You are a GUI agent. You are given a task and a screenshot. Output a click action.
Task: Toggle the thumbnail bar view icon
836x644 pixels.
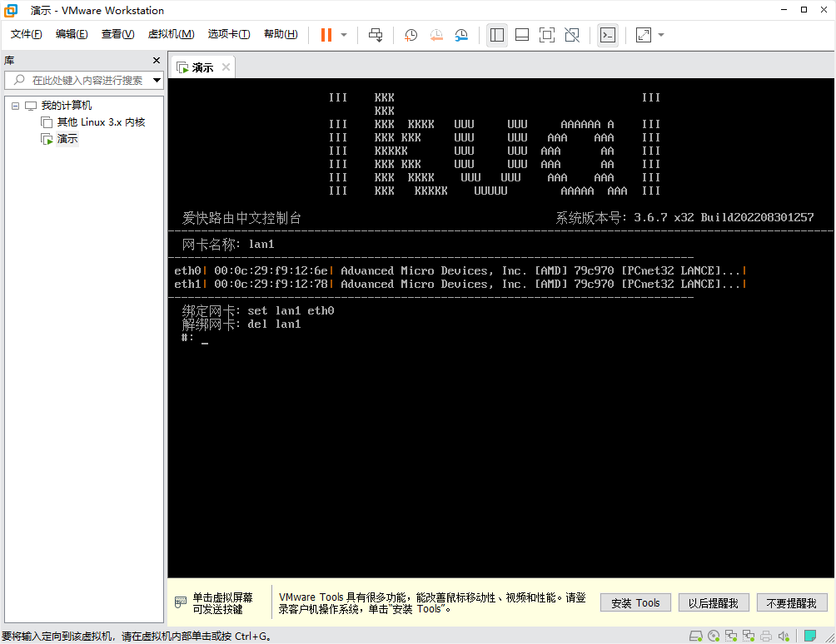522,35
